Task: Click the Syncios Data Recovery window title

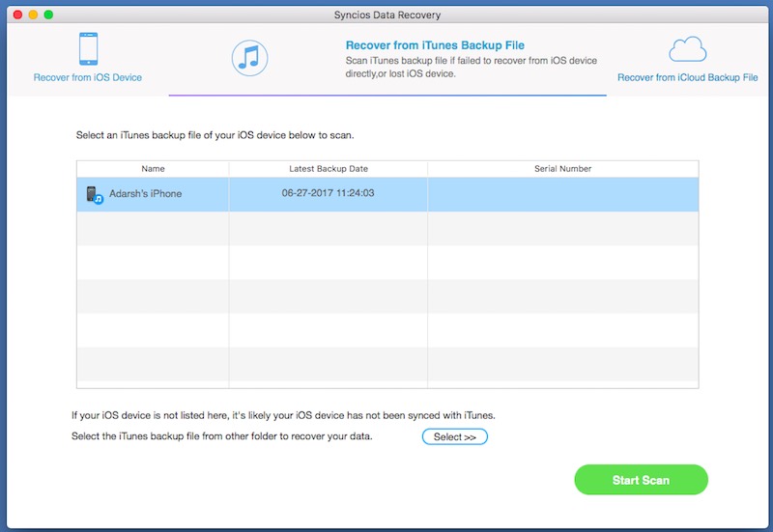Action: coord(387,14)
